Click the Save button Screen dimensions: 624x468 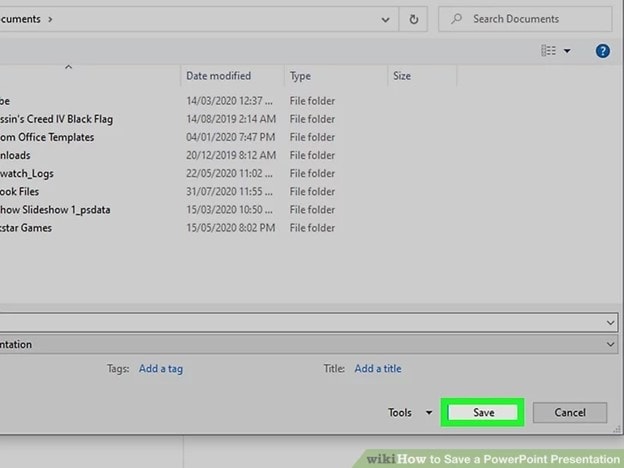tap(483, 413)
